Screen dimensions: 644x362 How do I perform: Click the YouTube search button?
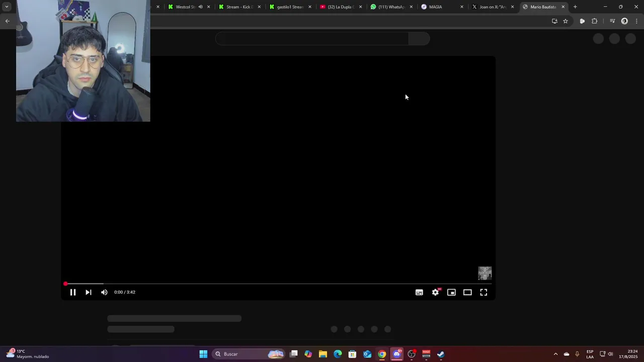tap(419, 39)
